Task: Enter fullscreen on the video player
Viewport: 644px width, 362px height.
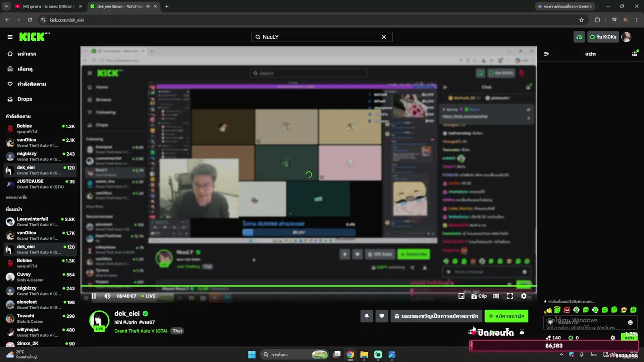Action: point(510,296)
